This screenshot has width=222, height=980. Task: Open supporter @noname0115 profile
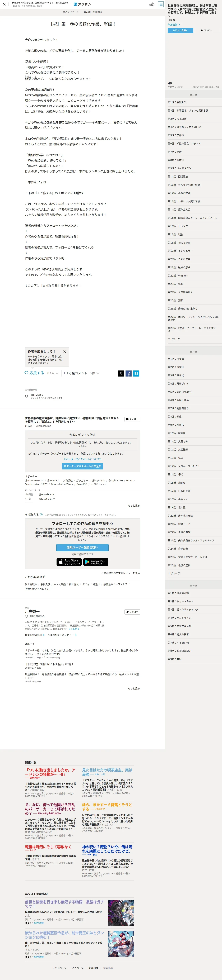coord(34,481)
